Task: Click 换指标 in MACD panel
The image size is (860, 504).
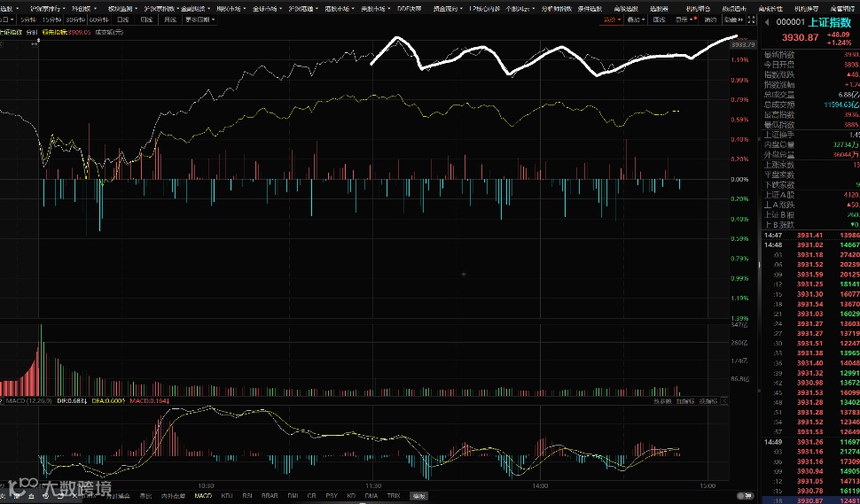Action: pos(708,401)
